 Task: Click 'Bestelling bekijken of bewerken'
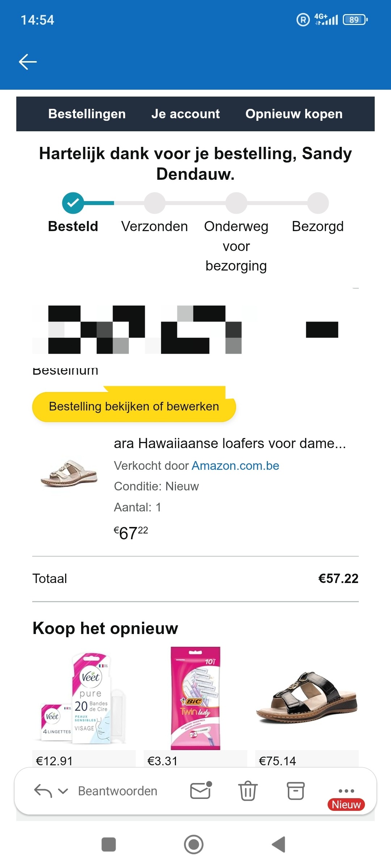pos(134,407)
